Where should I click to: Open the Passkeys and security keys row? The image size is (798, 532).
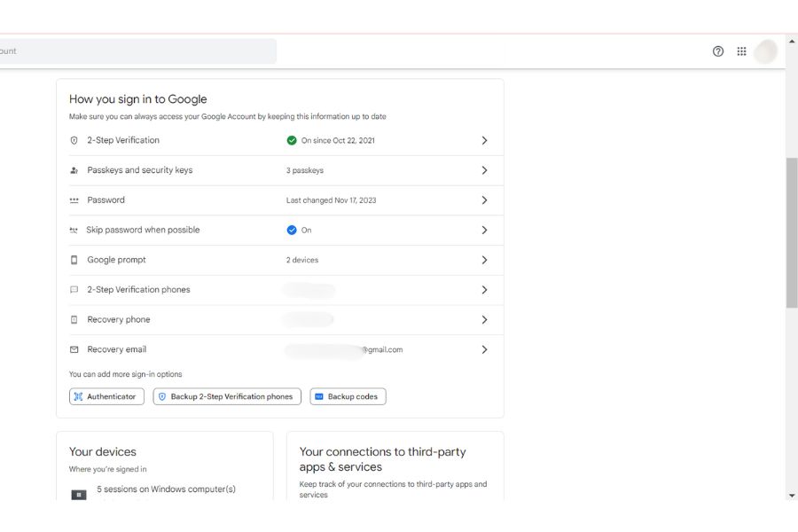[x=140, y=170]
